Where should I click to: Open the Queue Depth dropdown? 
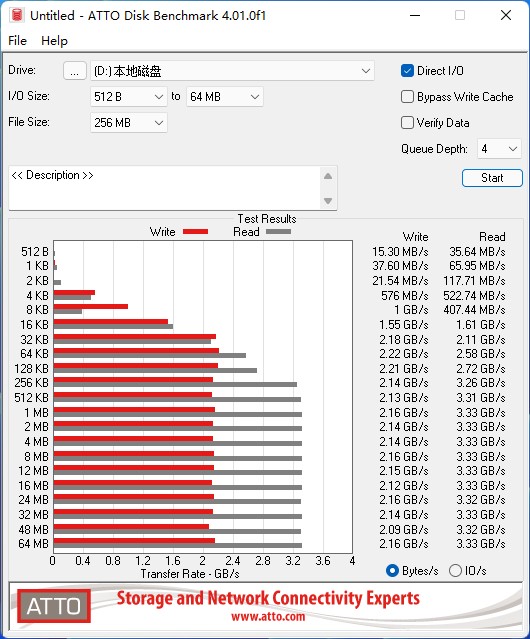[x=499, y=149]
